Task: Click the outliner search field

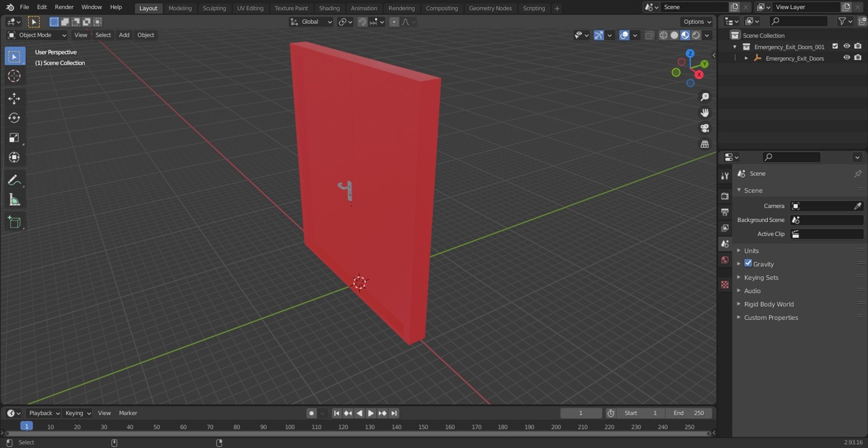Action: [799, 21]
